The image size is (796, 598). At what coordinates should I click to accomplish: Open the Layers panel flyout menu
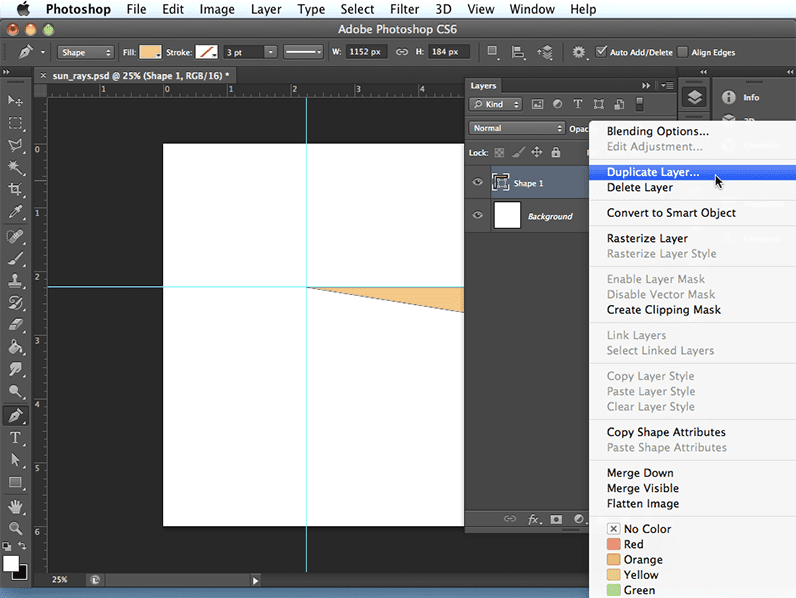pyautogui.click(x=667, y=85)
